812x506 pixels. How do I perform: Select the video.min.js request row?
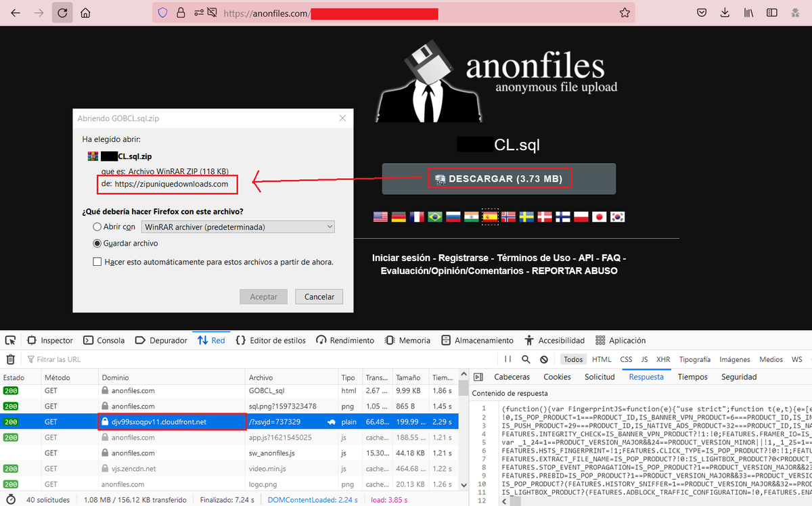[230, 469]
